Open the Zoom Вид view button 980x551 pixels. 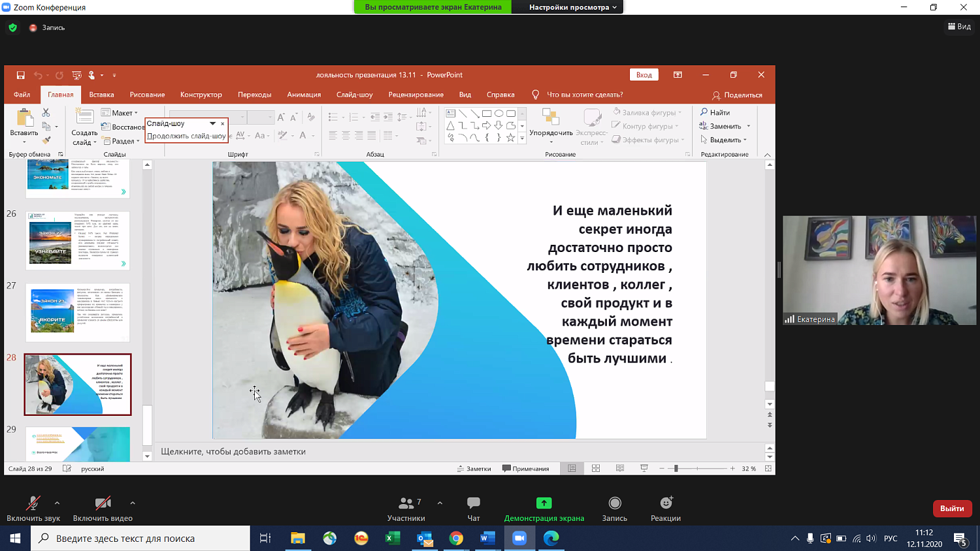click(959, 27)
